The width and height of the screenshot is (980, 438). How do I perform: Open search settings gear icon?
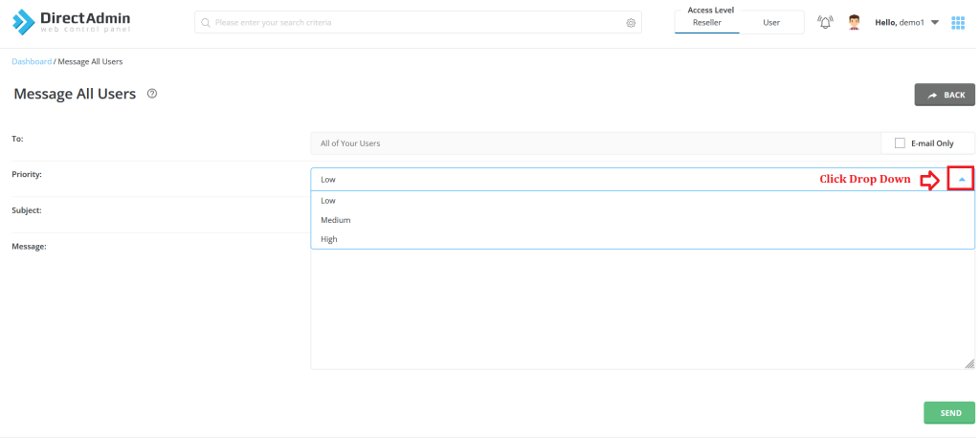(631, 23)
